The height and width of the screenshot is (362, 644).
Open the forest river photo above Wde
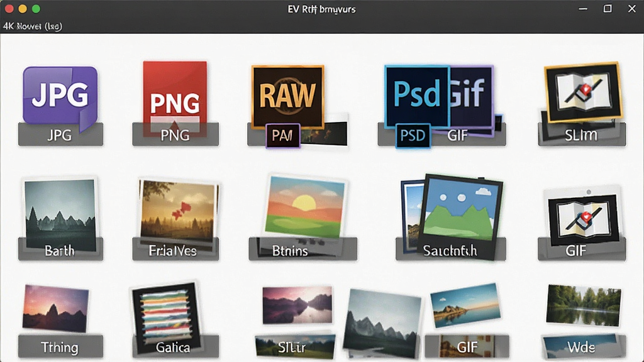(x=584, y=306)
